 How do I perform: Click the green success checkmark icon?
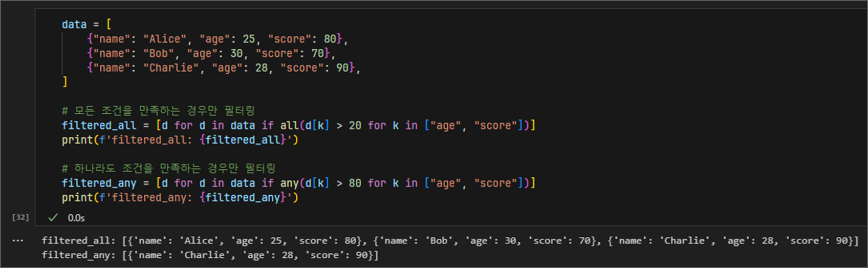tap(53, 218)
